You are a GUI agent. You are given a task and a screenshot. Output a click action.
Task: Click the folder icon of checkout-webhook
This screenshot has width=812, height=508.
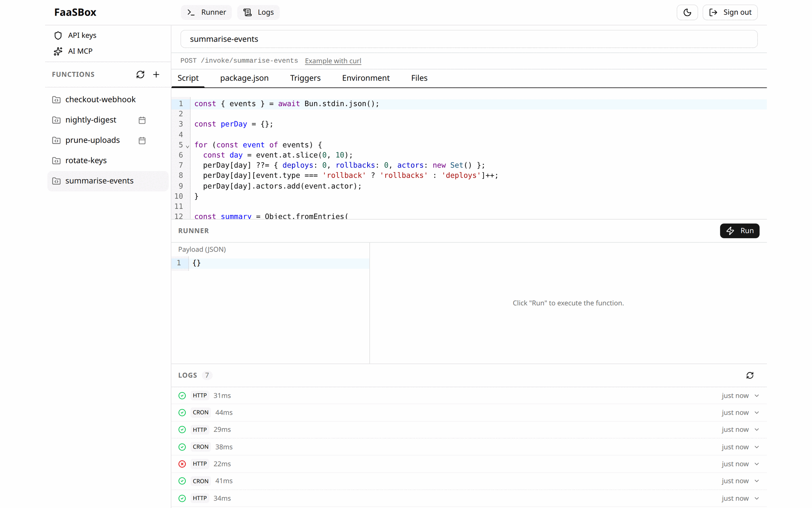point(56,100)
